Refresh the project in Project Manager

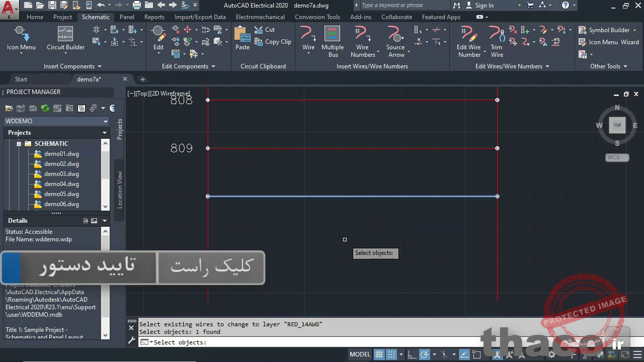(x=45, y=108)
